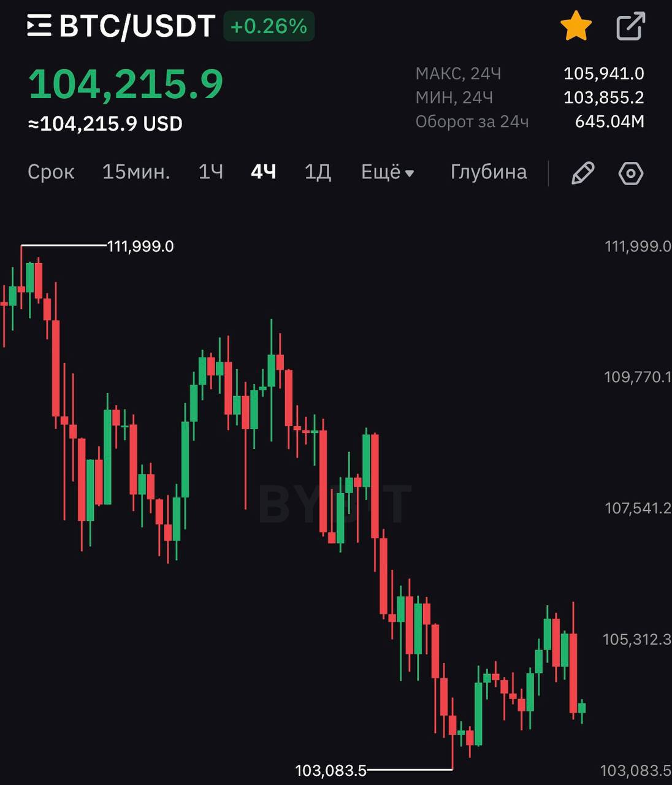672x785 pixels.
Task: Toggle the favorite star for BTC/USDT
Action: pyautogui.click(x=576, y=27)
